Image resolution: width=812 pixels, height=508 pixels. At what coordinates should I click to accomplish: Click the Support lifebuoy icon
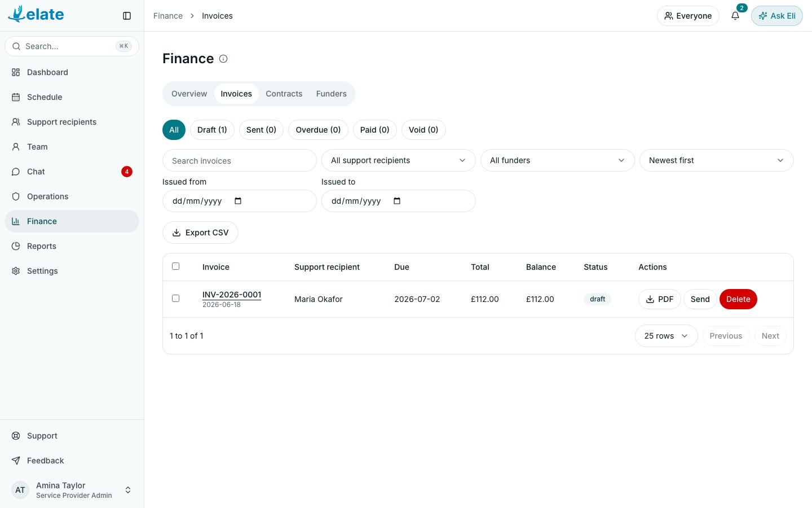[16, 436]
